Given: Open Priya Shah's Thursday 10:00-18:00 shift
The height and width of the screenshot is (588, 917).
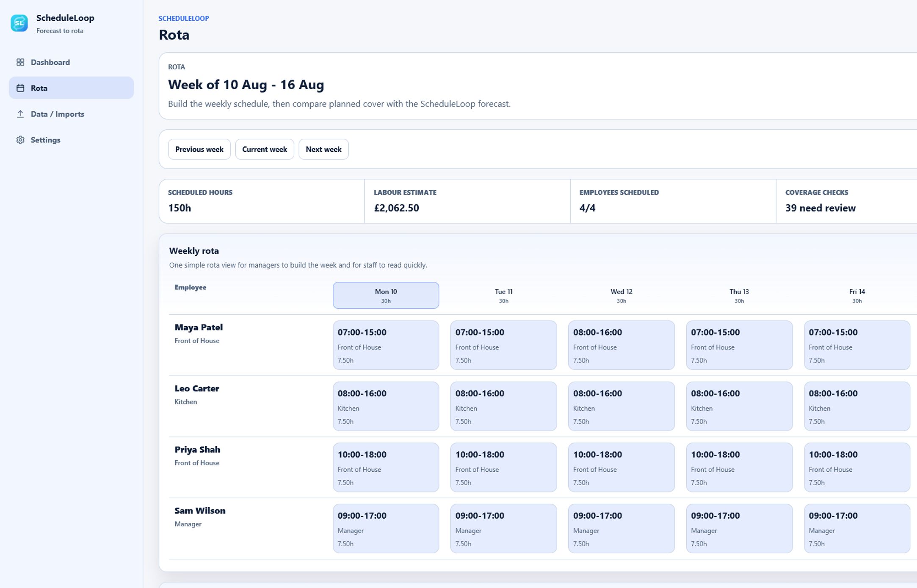Looking at the screenshot, I should 739,467.
